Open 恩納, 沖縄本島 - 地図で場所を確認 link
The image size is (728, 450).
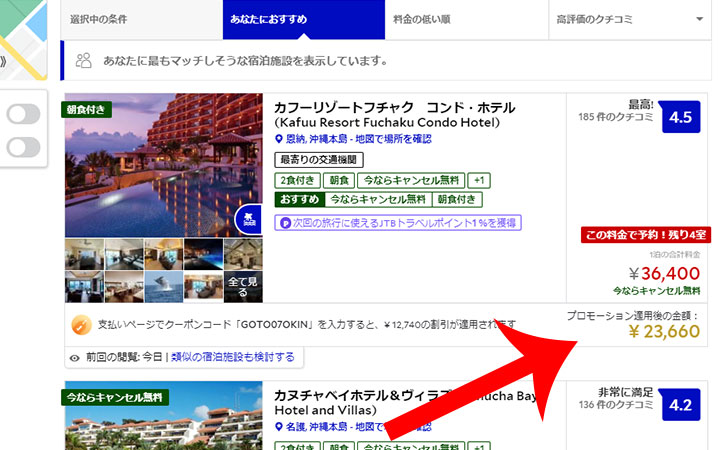(x=358, y=139)
